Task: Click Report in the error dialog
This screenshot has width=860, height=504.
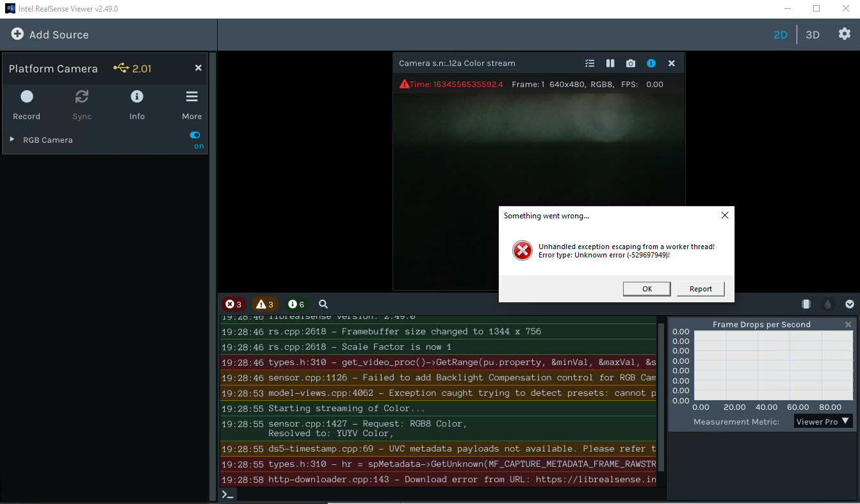Action: pos(701,289)
